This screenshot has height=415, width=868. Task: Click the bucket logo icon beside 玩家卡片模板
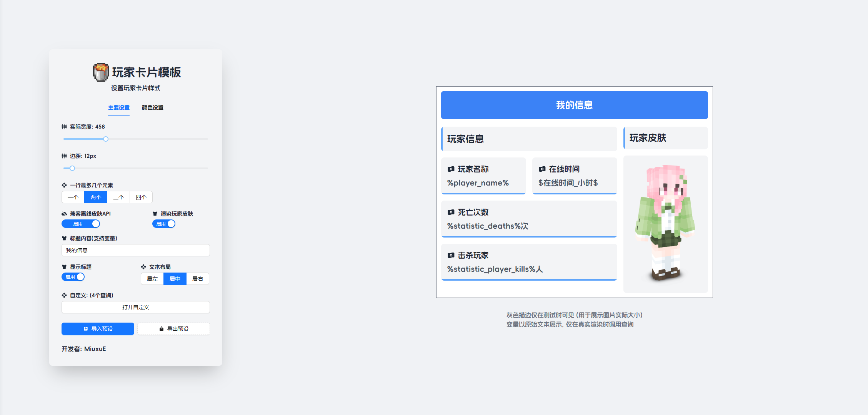click(x=101, y=72)
